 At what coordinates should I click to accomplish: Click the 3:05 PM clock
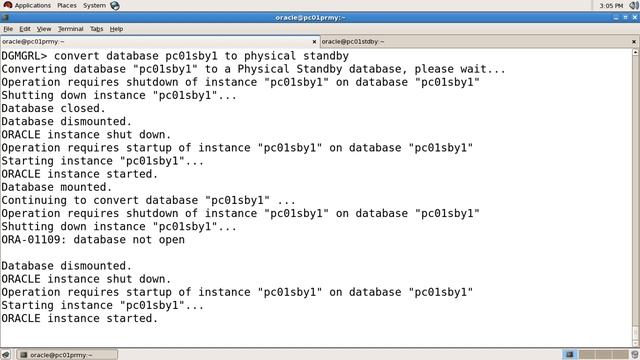(611, 6)
